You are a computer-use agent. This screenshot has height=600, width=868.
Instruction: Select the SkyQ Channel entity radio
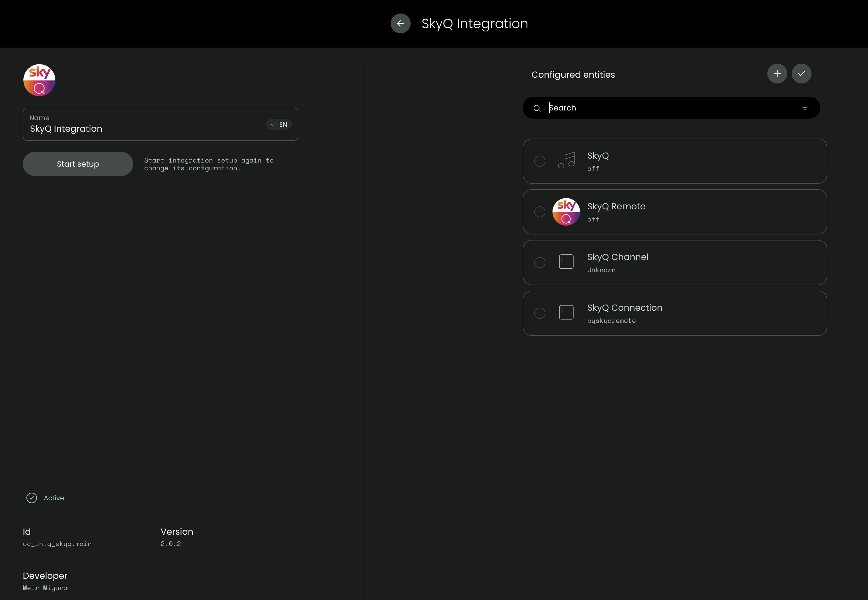point(540,263)
